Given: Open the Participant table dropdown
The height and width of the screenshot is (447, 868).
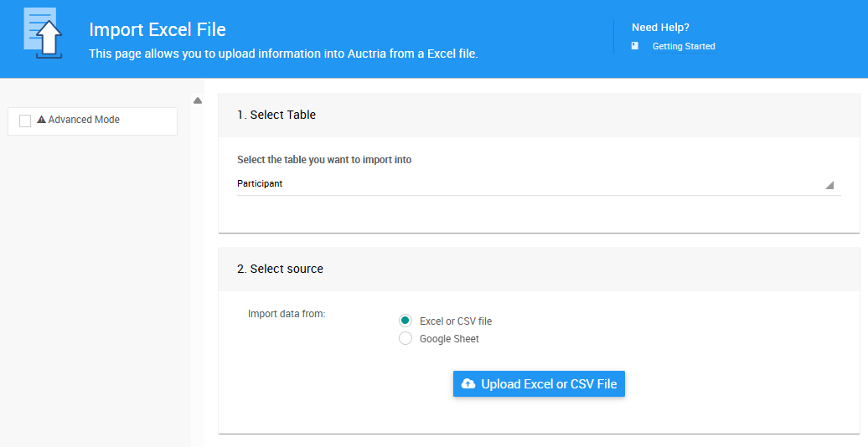Looking at the screenshot, I should tap(539, 183).
